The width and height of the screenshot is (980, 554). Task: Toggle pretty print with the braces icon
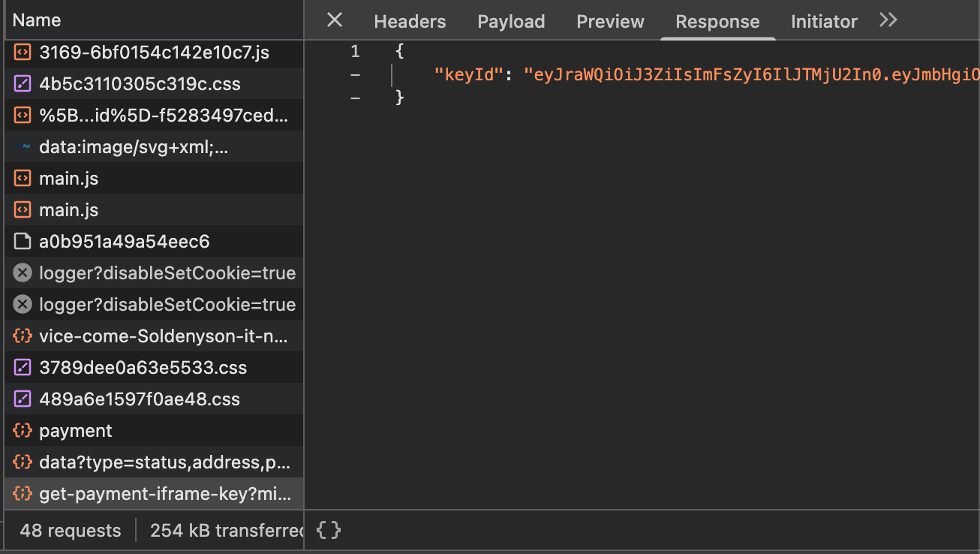[x=329, y=530]
